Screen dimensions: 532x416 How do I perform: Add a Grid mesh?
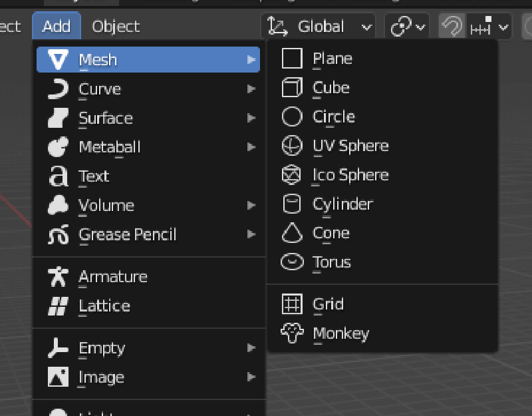pos(329,304)
